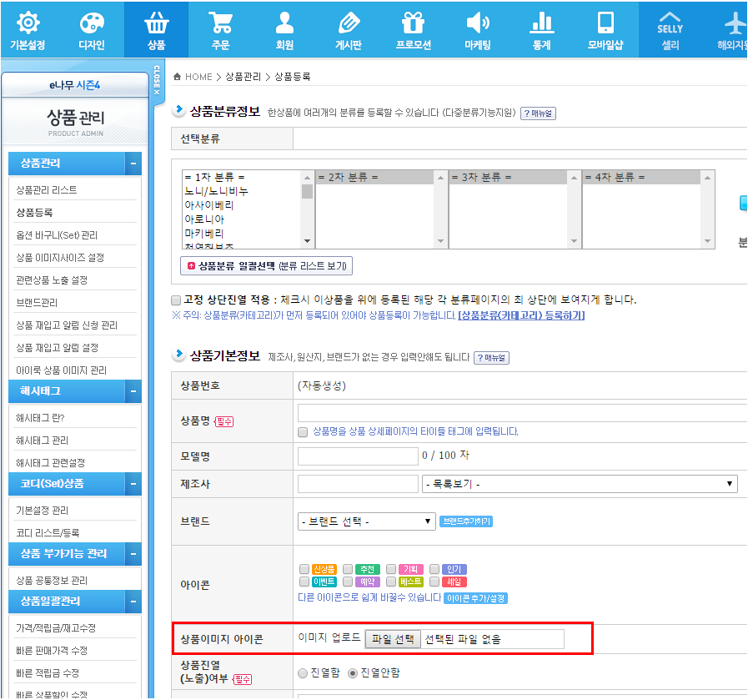
Task: Open the 기본설정 gear icon
Action: click(28, 23)
